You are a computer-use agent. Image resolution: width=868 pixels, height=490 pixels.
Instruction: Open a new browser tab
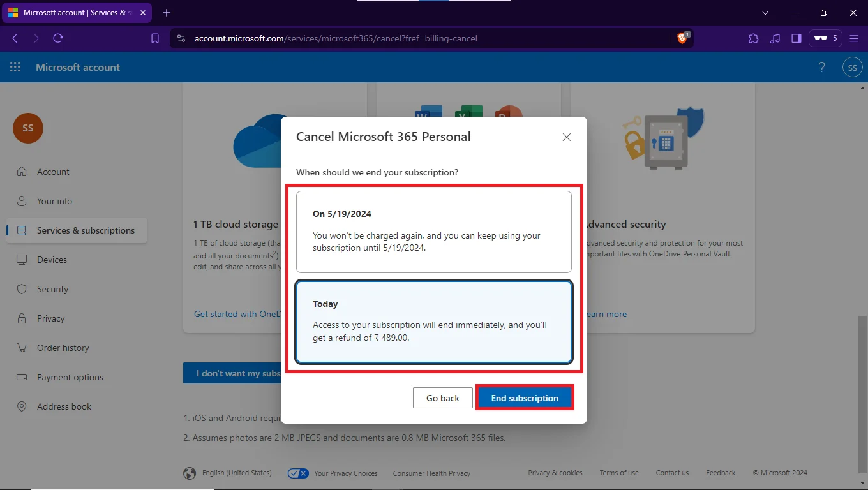click(167, 13)
